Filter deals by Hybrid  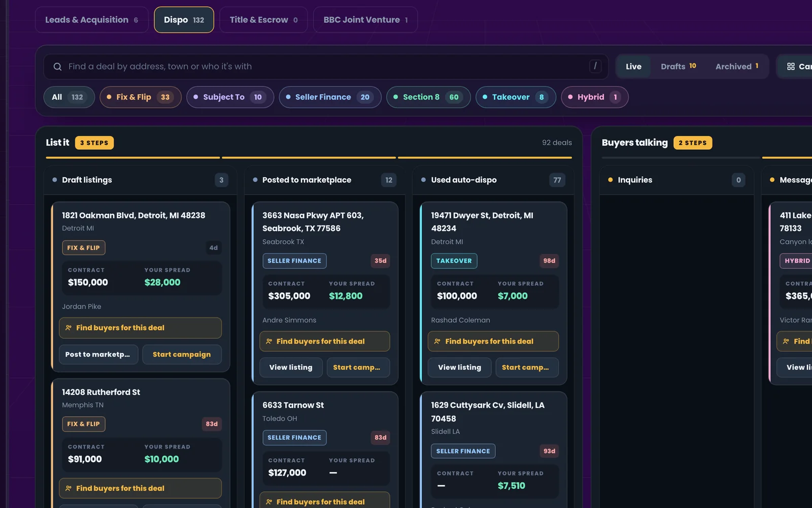point(595,97)
